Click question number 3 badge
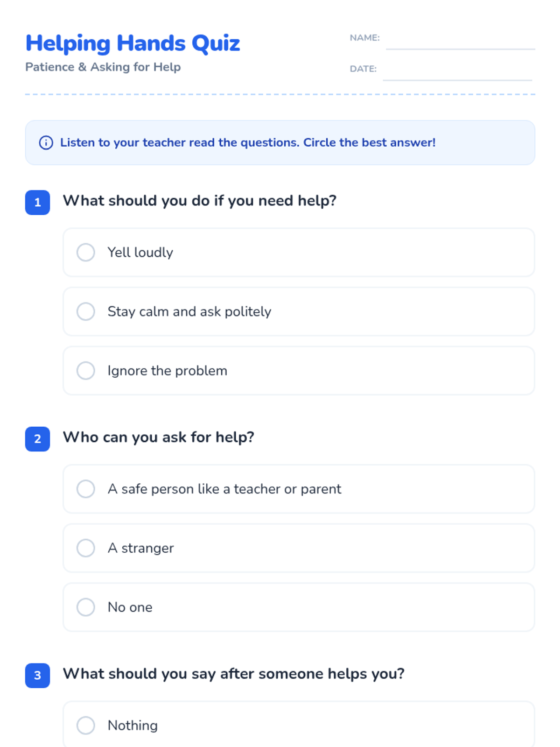Screen dimensions: 560x747 (x=38, y=676)
